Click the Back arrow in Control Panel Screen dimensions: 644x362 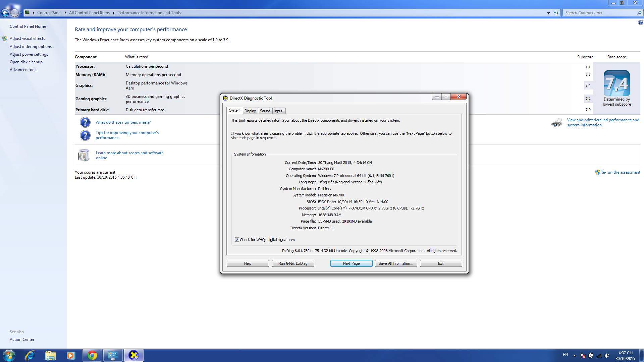pyautogui.click(x=5, y=13)
